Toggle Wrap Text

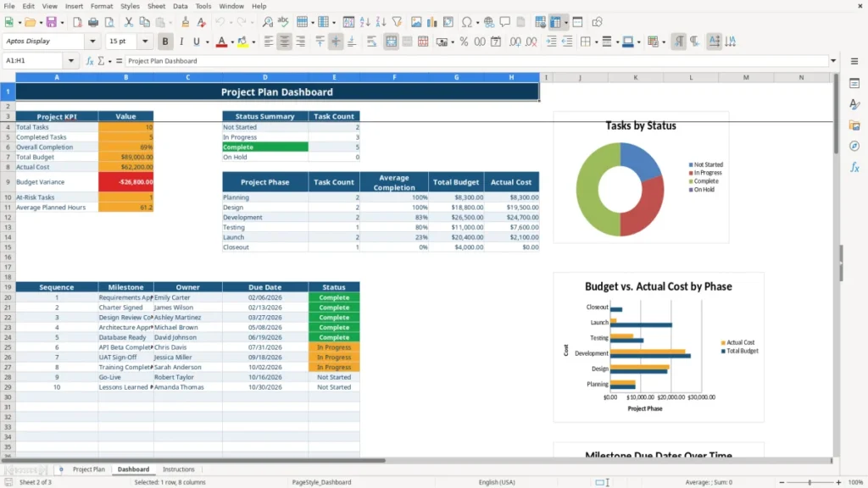pyautogui.click(x=371, y=42)
